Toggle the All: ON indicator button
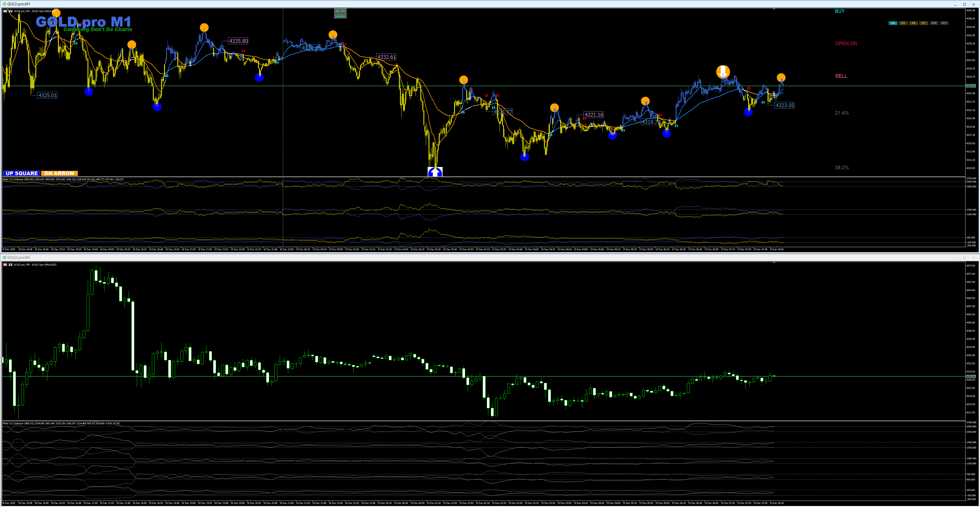The width and height of the screenshot is (980, 507). click(x=340, y=11)
